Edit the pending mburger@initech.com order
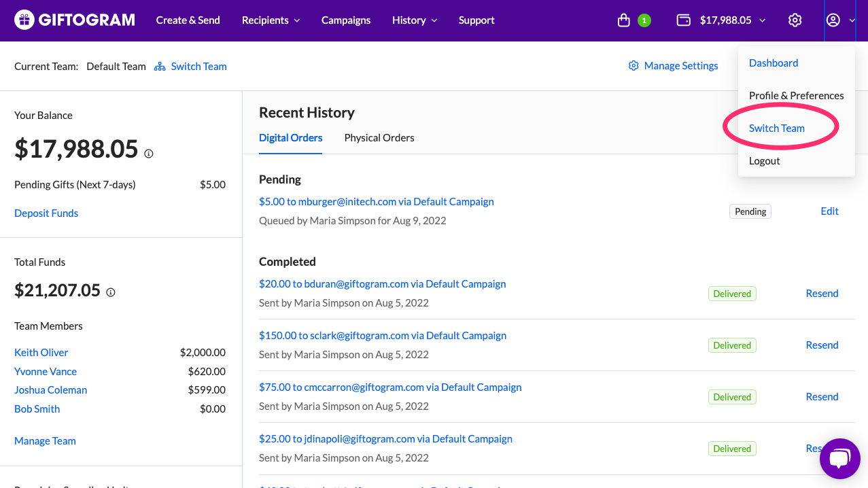The height and width of the screenshot is (488, 868). (x=829, y=211)
